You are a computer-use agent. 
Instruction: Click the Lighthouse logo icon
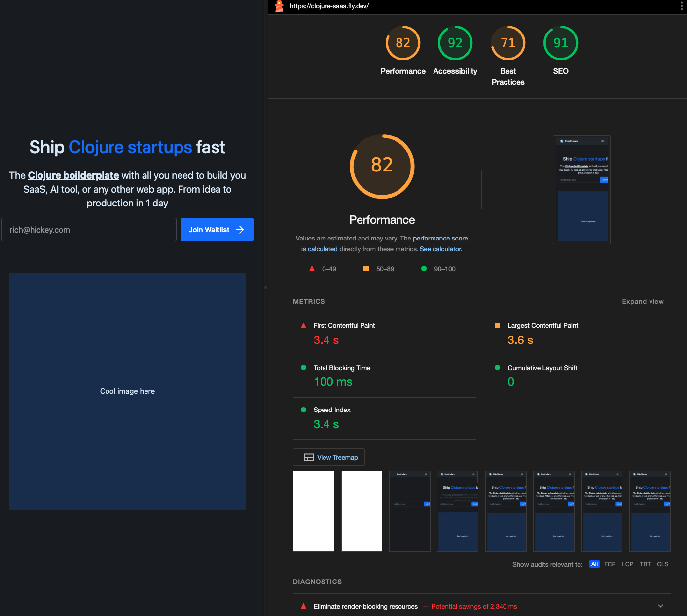(279, 6)
